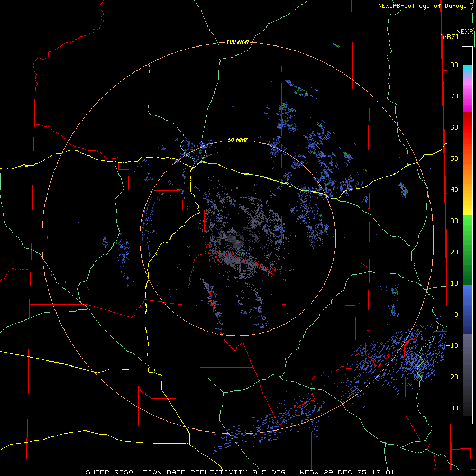
Task: Click the 50 value on the dBZ scale
Action: point(454,159)
